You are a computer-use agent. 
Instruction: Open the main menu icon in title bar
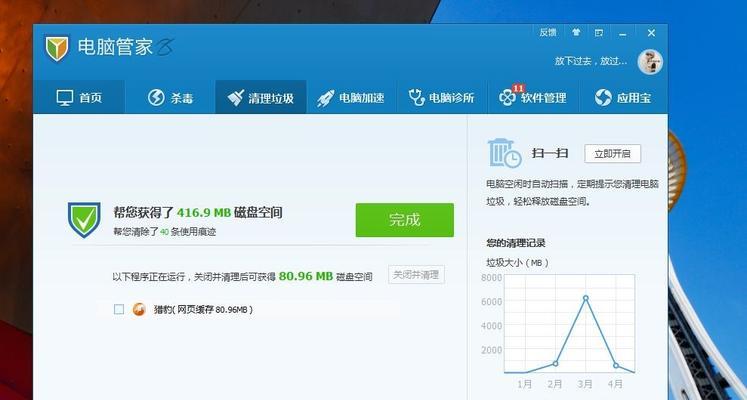599,33
